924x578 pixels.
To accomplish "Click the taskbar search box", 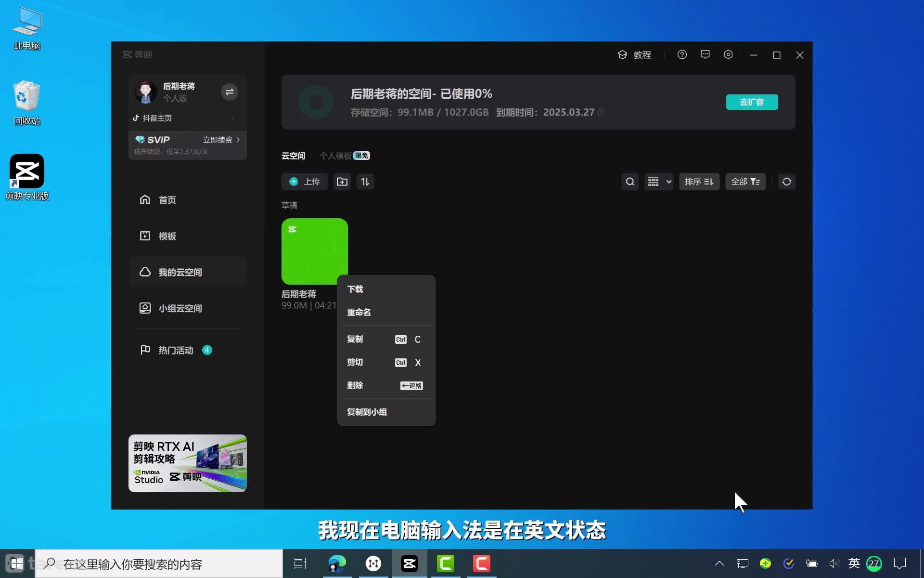I will [159, 564].
